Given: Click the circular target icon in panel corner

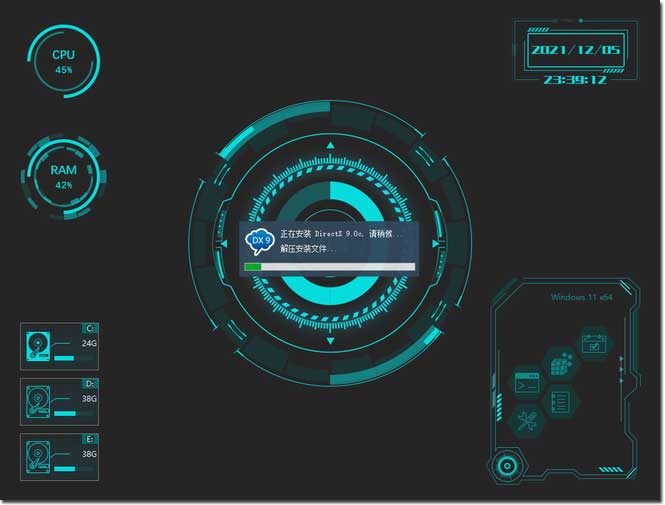Looking at the screenshot, I should (506, 466).
